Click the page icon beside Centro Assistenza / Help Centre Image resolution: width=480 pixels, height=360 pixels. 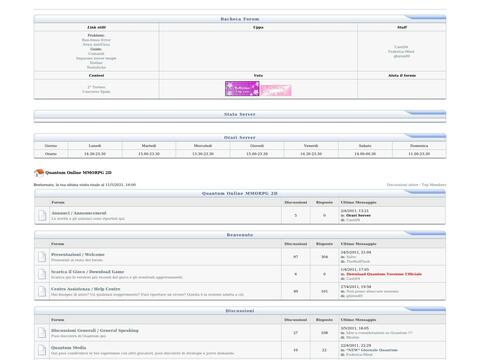42,291
